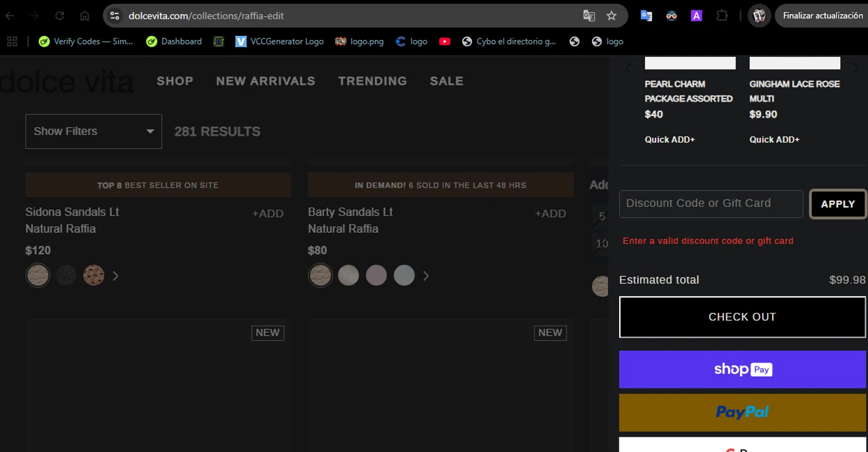
Task: Quick ADD+ Gingham Lace Rose Multi
Action: (774, 139)
